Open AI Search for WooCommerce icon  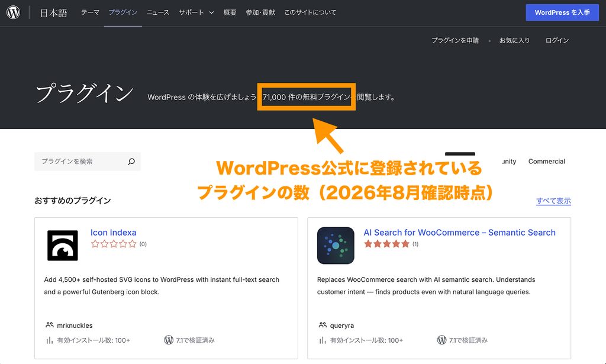[336, 246]
